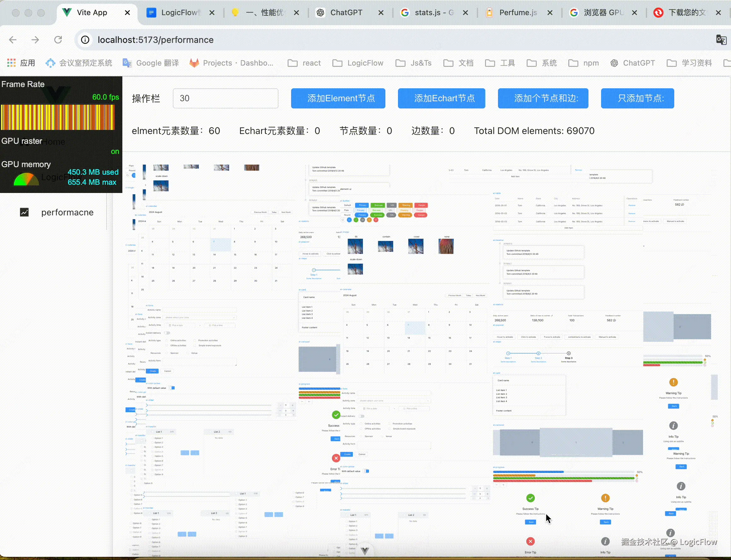Click Google Translate icon in address bar

click(x=721, y=40)
